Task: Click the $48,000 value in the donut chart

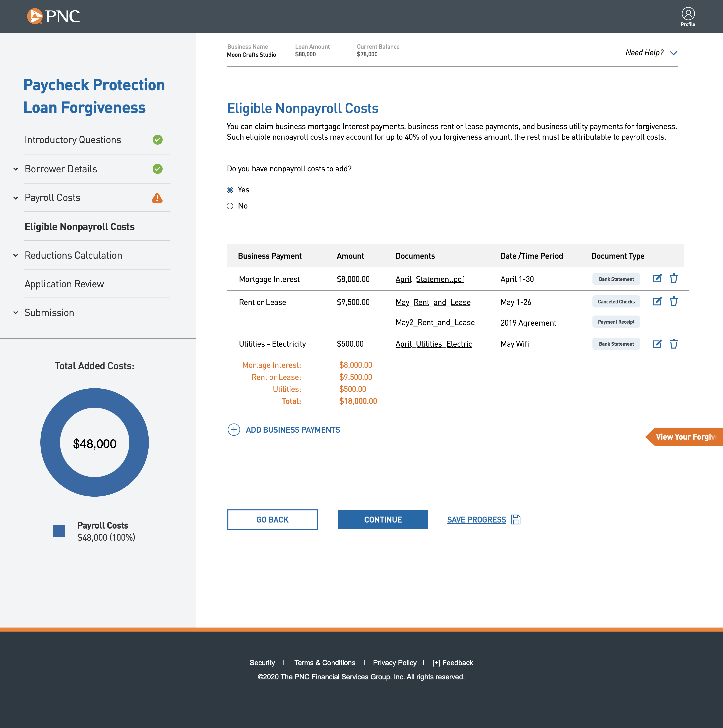Action: click(95, 444)
